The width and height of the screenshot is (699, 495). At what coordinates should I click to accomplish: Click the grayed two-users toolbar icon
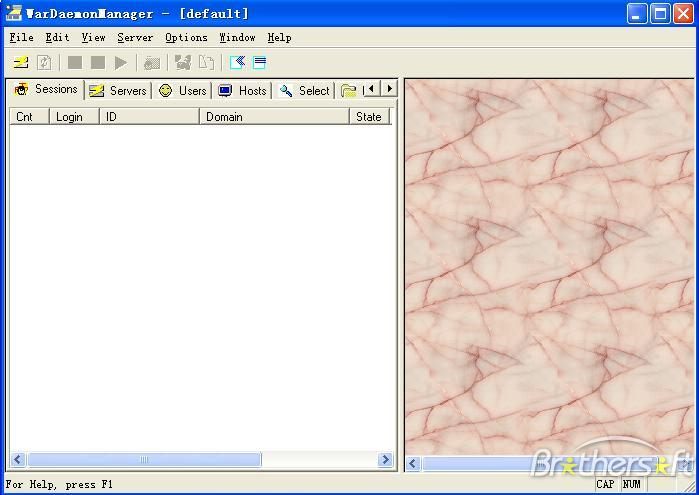(183, 62)
